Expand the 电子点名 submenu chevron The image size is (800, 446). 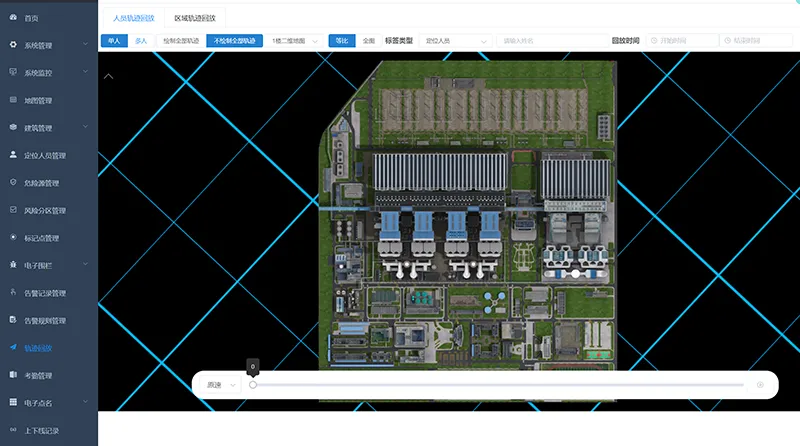coord(85,402)
